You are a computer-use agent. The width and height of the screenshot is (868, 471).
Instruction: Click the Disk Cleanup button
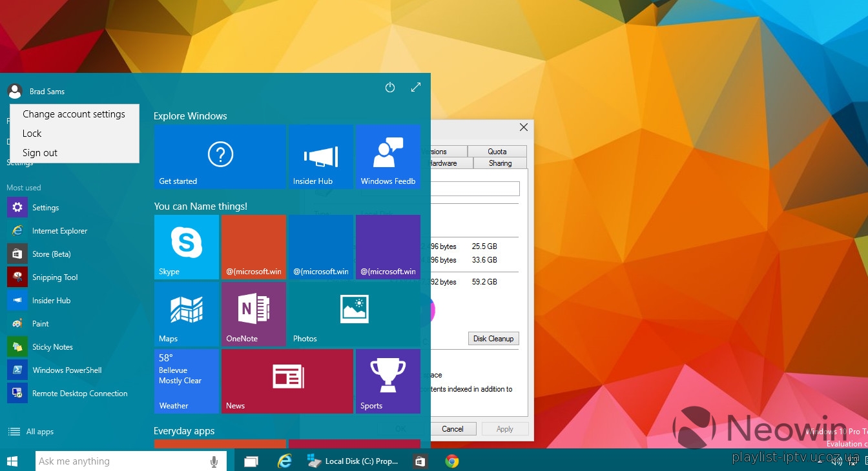493,339
